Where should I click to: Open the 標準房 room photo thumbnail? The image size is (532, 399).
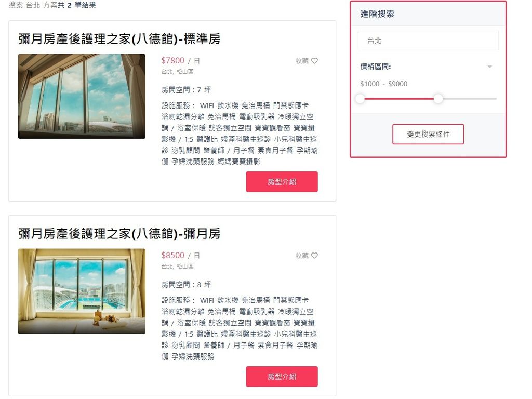pyautogui.click(x=82, y=96)
